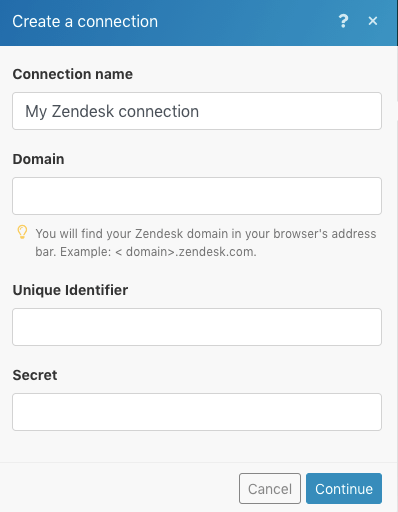
Task: Click the Secret label heading
Action: (x=35, y=375)
